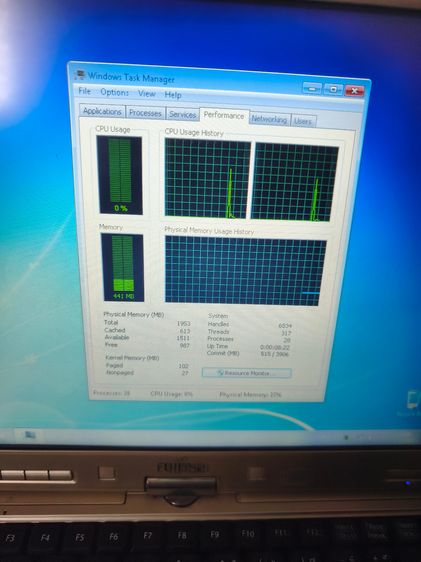Switch to the Networking tab
The height and width of the screenshot is (562, 421).
click(269, 119)
